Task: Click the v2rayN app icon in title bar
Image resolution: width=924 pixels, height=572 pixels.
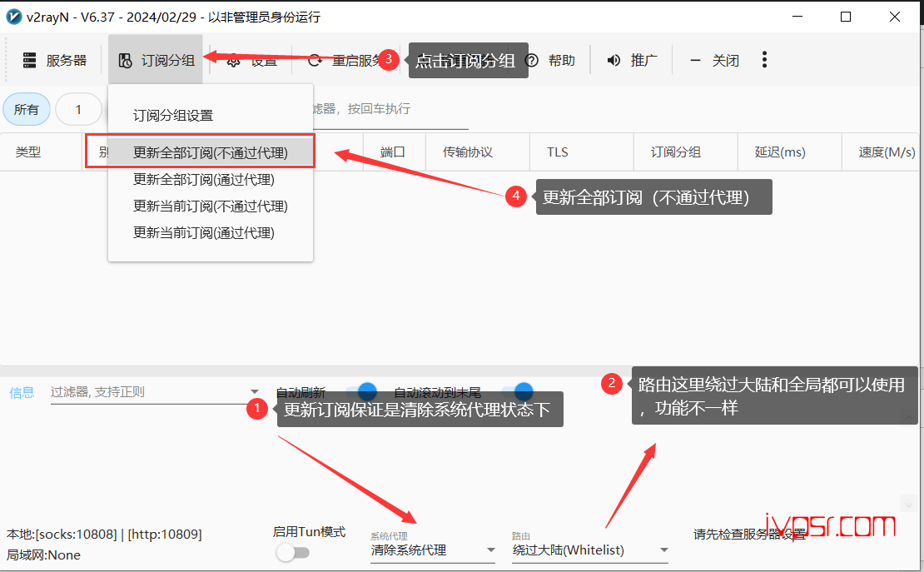Action: coord(13,17)
